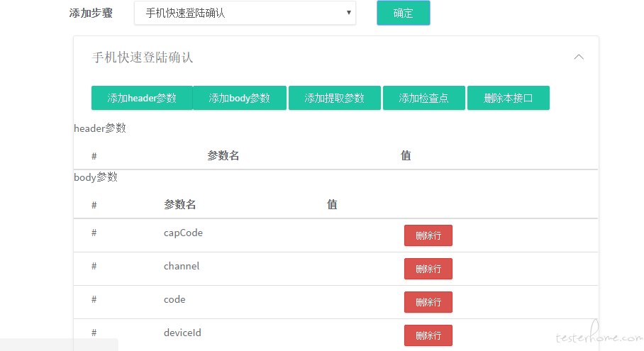Delete the channel row

point(428,269)
